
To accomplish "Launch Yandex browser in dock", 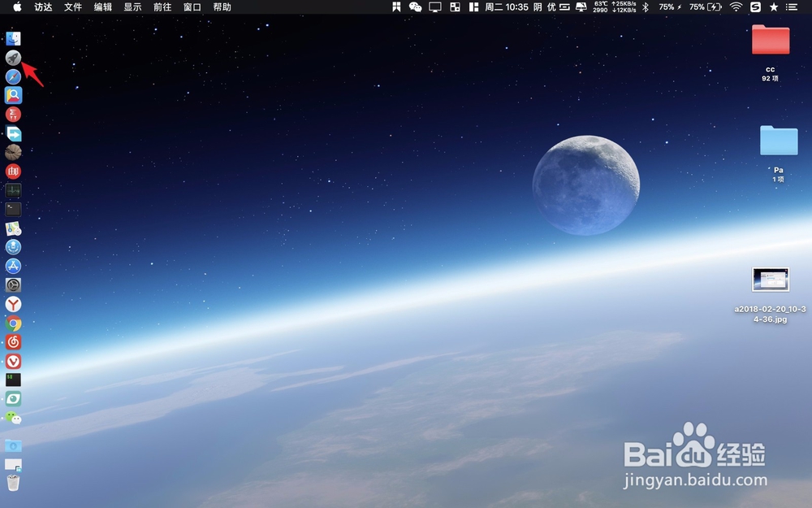I will [x=13, y=304].
